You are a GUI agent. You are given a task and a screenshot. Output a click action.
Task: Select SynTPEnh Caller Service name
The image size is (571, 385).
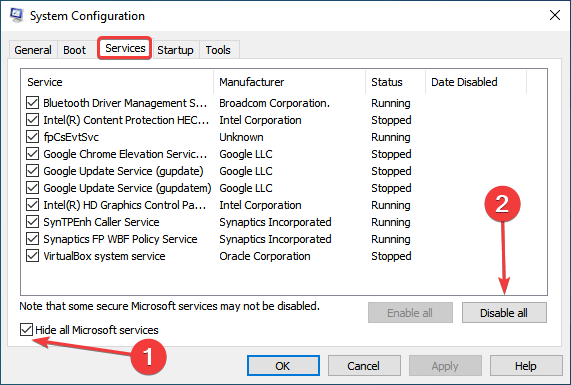pyautogui.click(x=101, y=222)
